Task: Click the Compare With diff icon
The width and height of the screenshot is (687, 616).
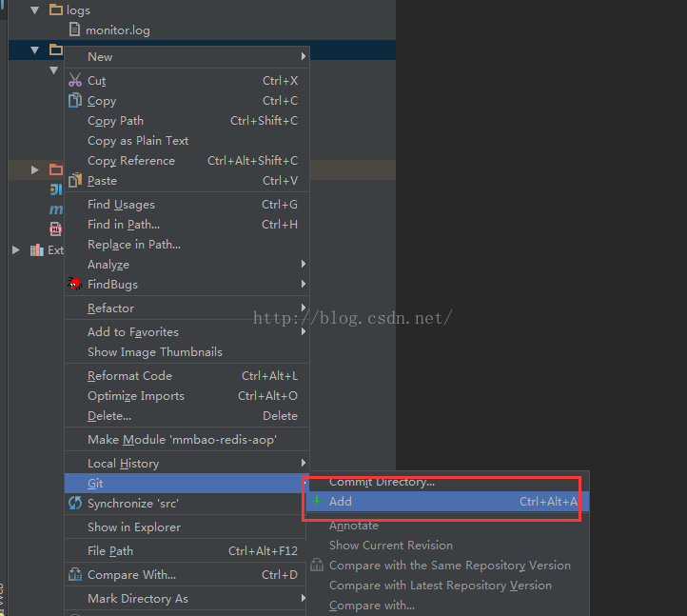Action: tap(75, 574)
